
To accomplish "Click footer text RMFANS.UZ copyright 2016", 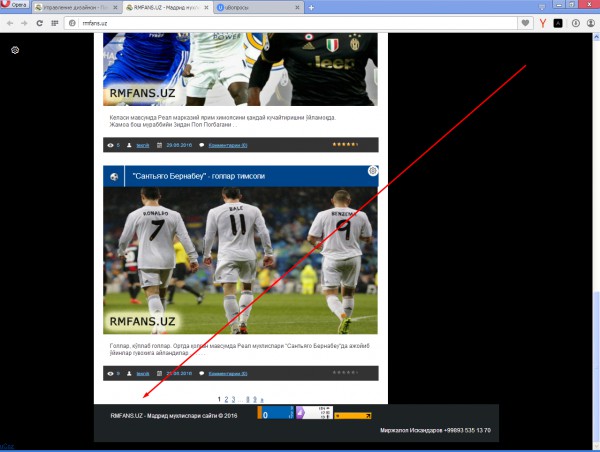I will point(174,416).
